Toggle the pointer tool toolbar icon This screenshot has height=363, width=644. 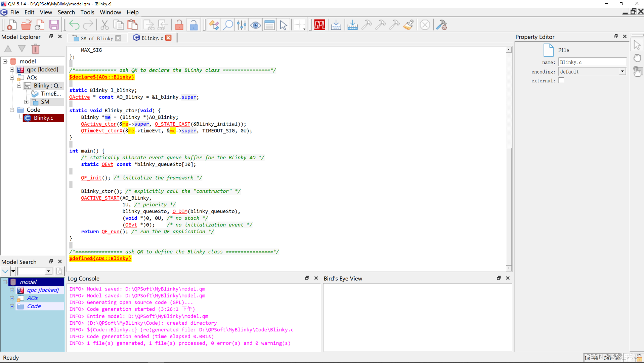[284, 25]
